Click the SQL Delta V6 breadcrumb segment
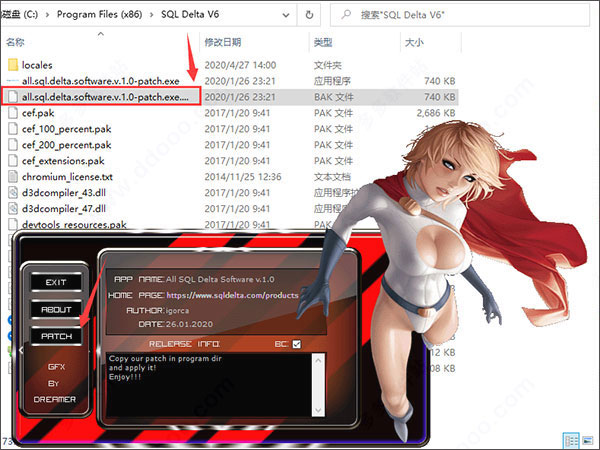The width and height of the screenshot is (600, 450). (x=190, y=15)
